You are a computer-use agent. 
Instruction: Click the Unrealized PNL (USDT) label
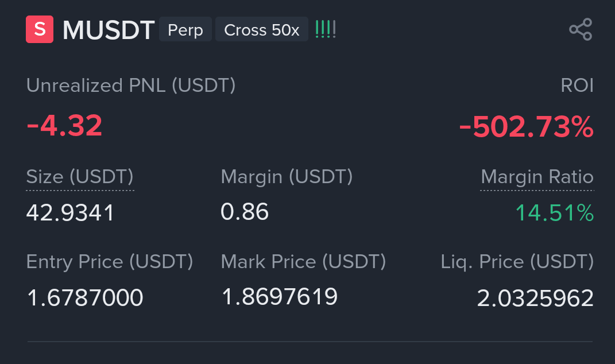point(131,86)
